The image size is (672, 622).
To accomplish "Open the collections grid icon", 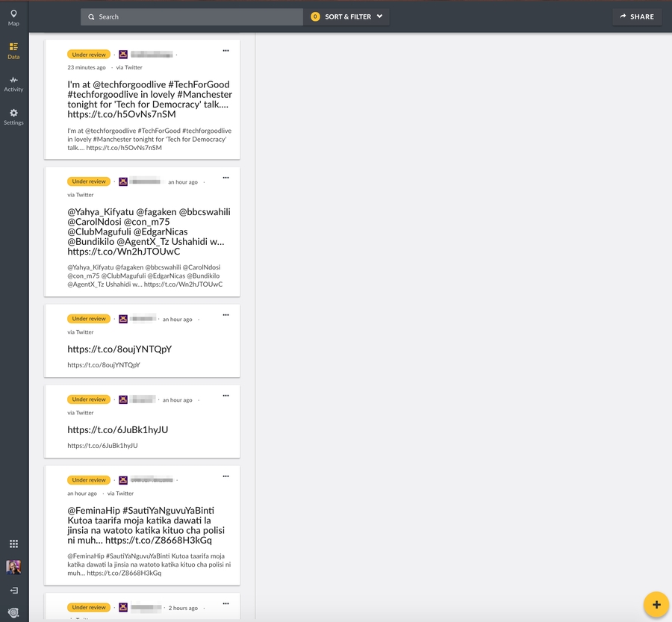I will click(x=13, y=544).
